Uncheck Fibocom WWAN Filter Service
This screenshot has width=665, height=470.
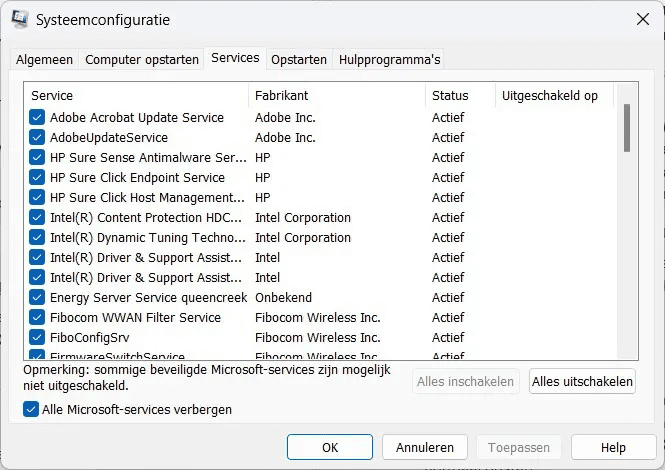[x=37, y=317]
